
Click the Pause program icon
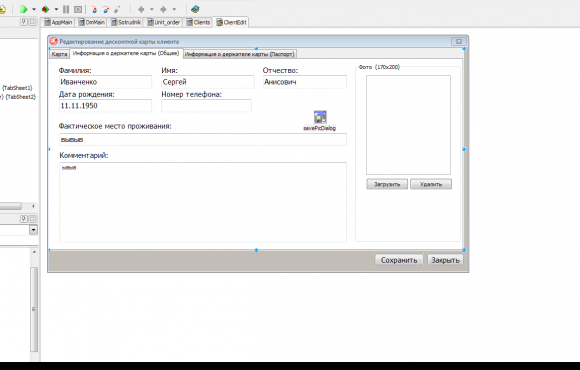tap(66, 9)
